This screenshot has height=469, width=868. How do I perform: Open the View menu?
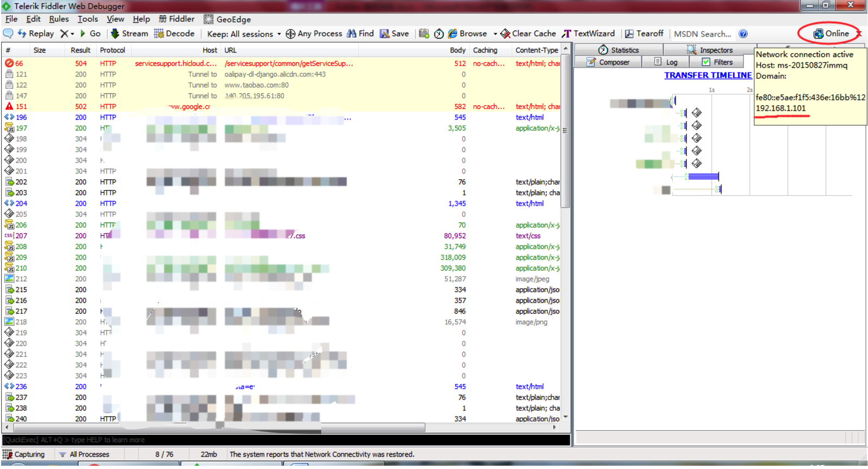pyautogui.click(x=115, y=19)
